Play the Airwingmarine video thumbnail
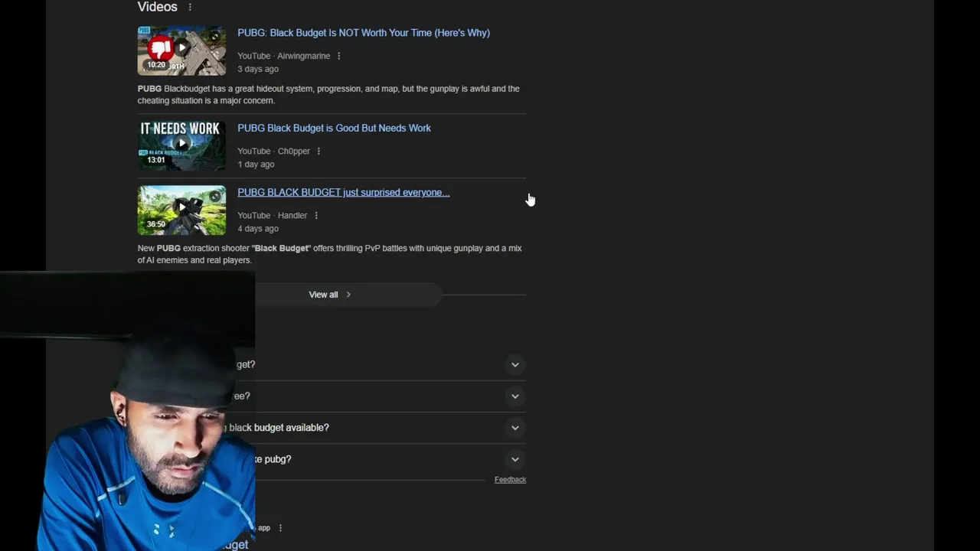This screenshot has height=551, width=980. click(x=181, y=51)
